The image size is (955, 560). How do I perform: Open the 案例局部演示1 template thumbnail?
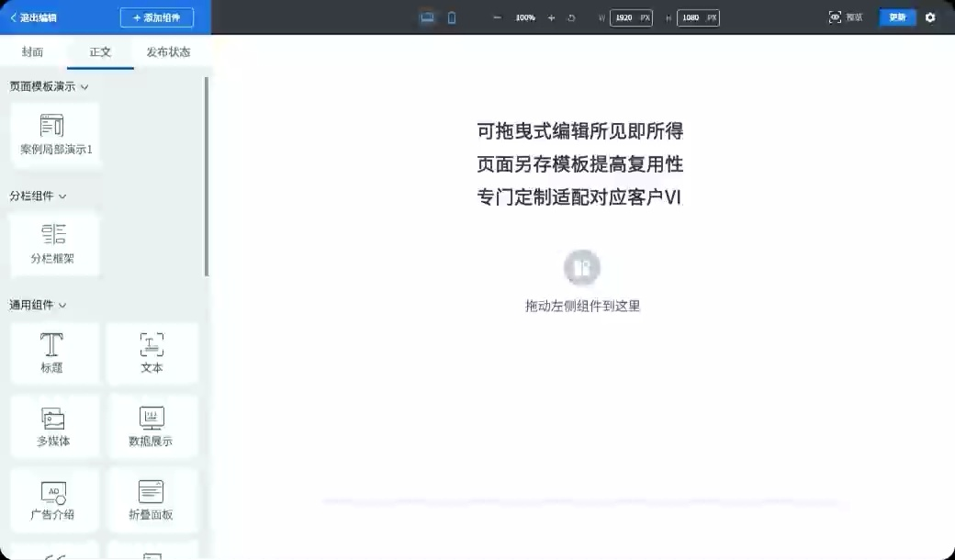pos(55,134)
